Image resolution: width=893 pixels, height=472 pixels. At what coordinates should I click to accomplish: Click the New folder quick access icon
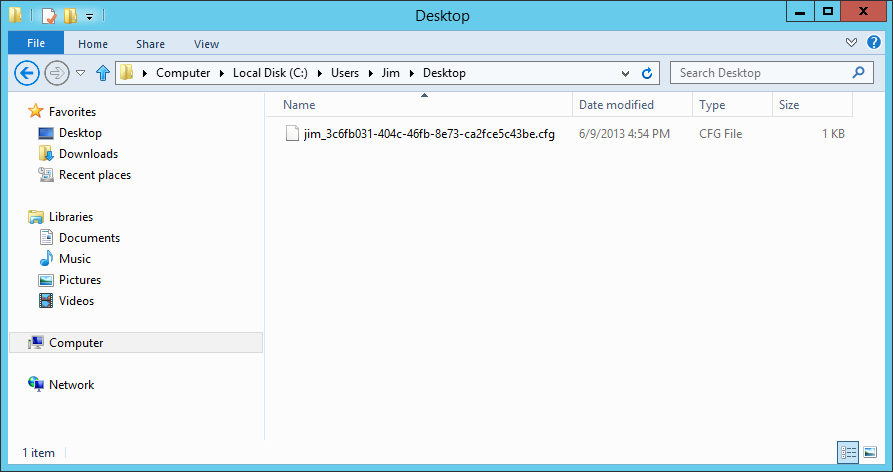(x=70, y=15)
